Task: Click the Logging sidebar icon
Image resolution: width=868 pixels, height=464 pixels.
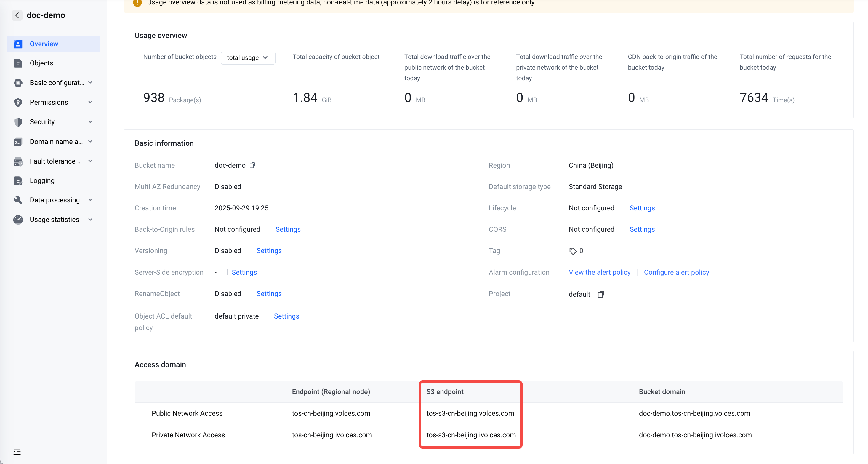Action: point(18,181)
